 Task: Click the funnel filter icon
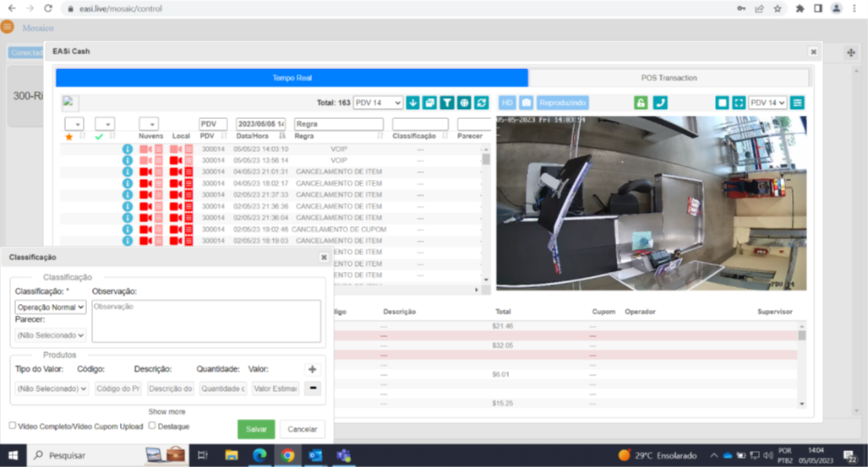coord(447,103)
